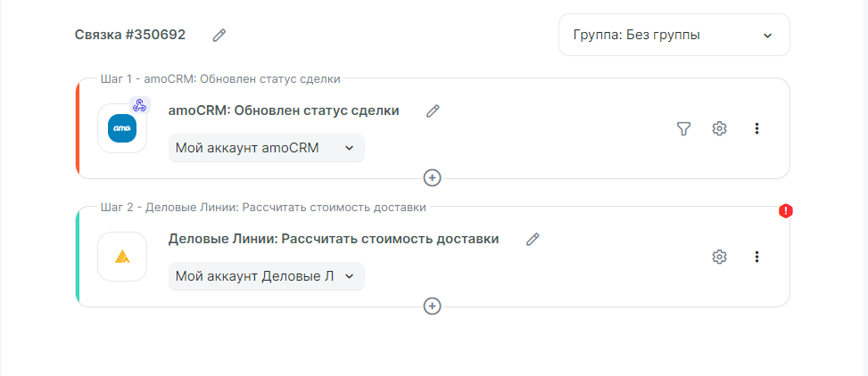
Task: Open the Группа: Без группы dropdown
Action: click(x=674, y=35)
